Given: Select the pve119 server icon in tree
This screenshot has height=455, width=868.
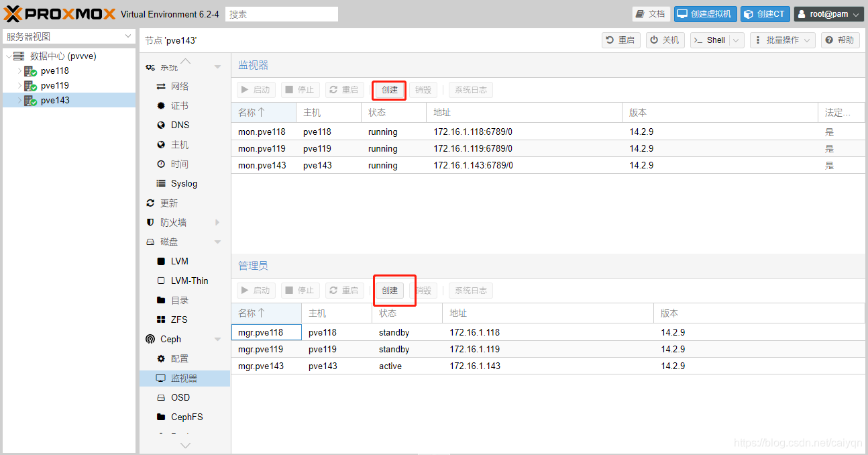Looking at the screenshot, I should tap(30, 86).
